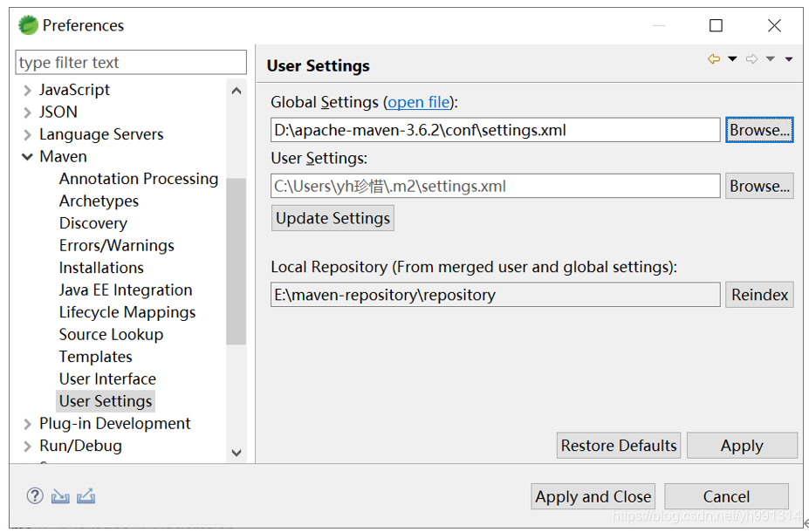Open the Archetypes preference page
809x532 pixels.
click(x=99, y=201)
